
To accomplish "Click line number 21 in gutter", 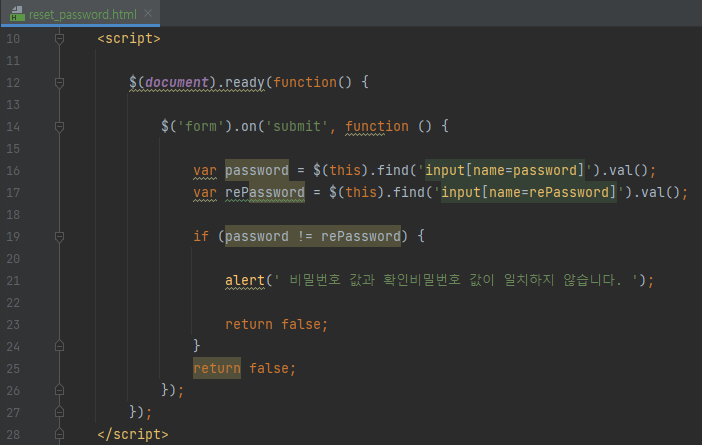I will (13, 281).
